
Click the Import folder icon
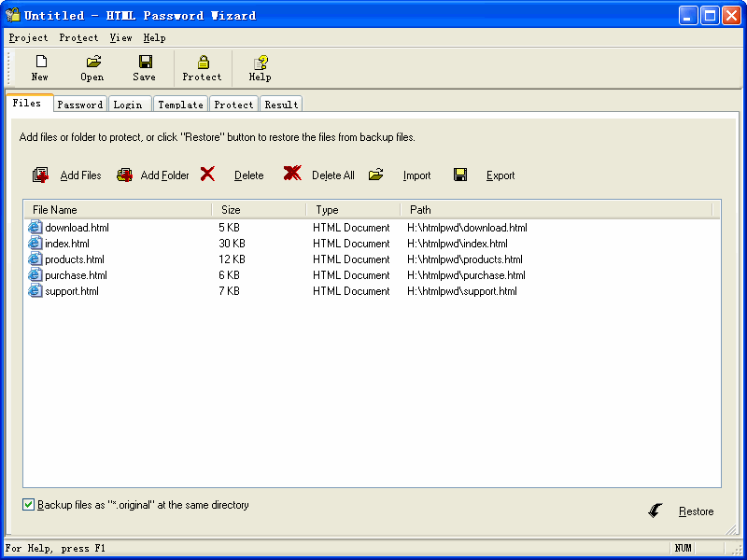point(376,175)
